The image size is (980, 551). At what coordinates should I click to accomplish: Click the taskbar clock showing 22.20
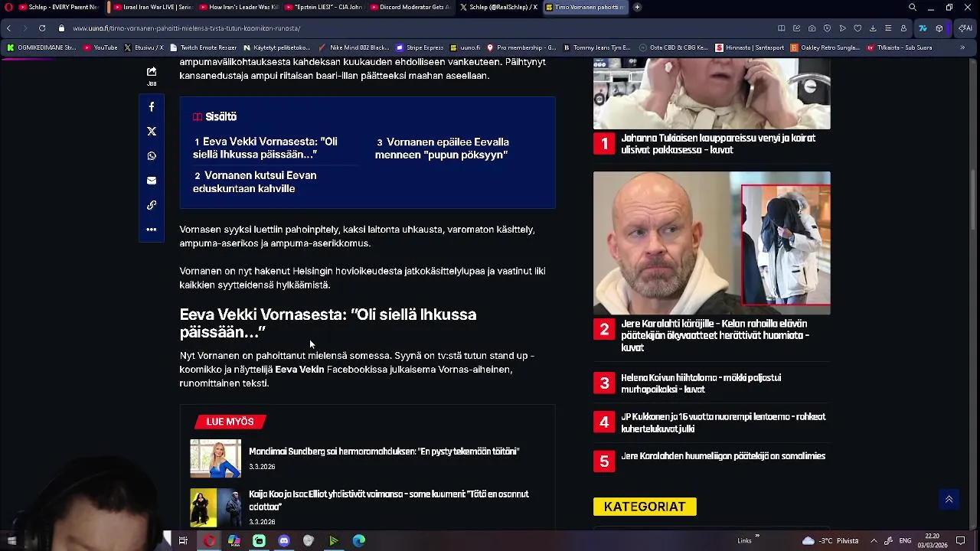[x=933, y=541]
